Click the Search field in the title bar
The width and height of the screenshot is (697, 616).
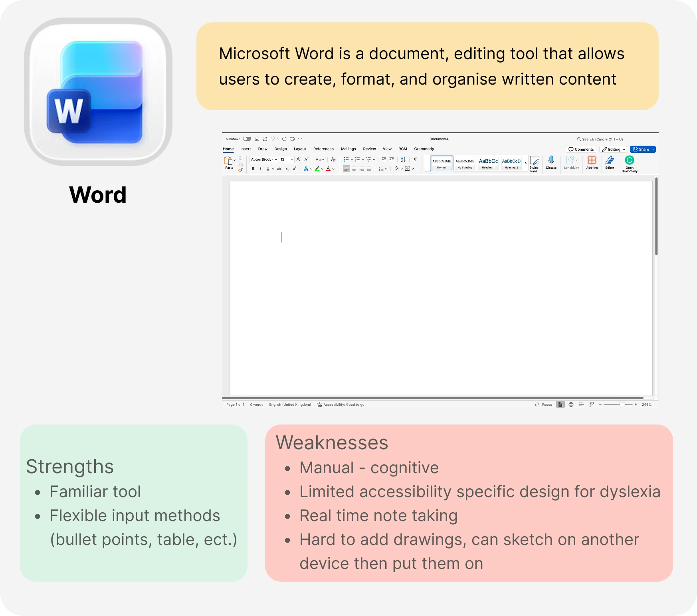600,139
